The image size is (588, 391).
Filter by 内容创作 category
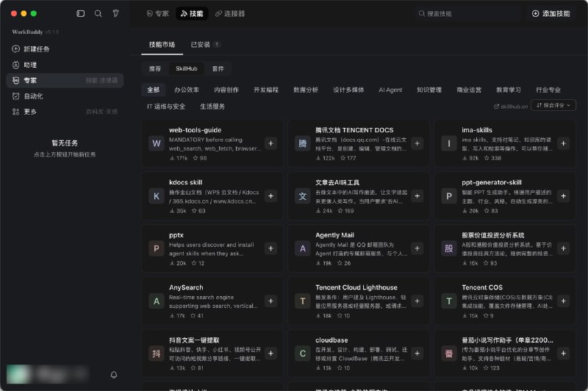point(226,90)
